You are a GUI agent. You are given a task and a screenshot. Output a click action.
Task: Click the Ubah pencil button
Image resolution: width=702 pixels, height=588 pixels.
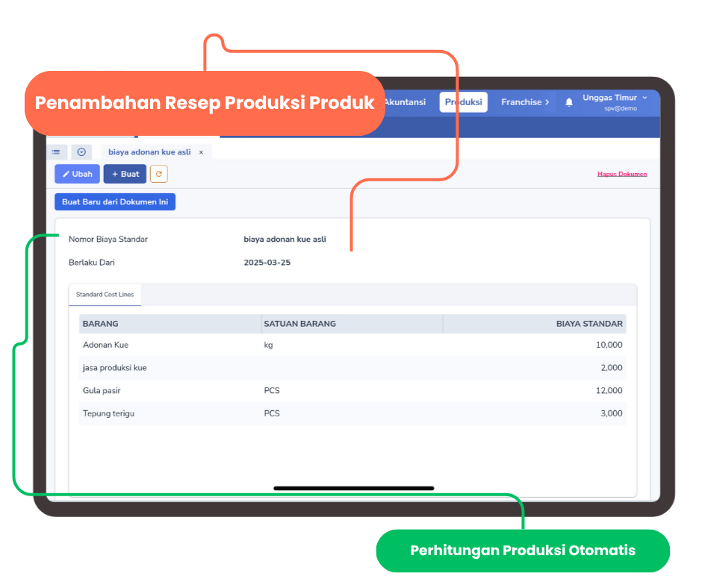(77, 174)
